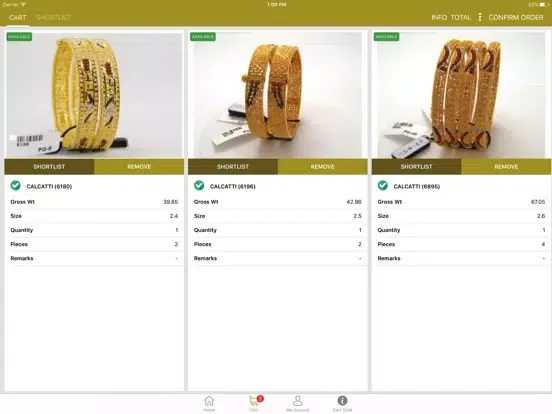Click Quantity row of CALCATTI (6196)

pyautogui.click(x=278, y=230)
